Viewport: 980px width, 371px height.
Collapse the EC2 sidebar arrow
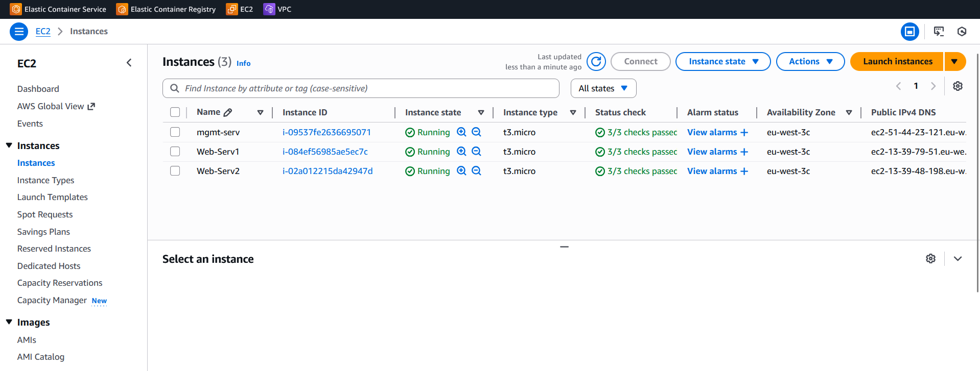tap(129, 63)
